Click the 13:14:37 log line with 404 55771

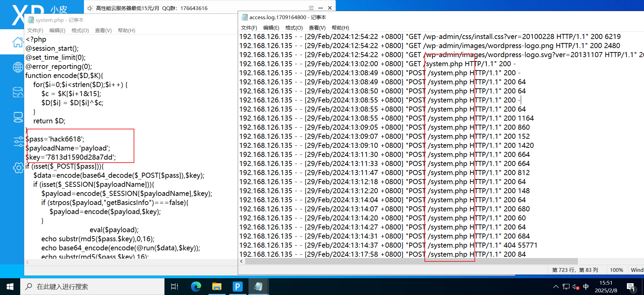(388, 245)
